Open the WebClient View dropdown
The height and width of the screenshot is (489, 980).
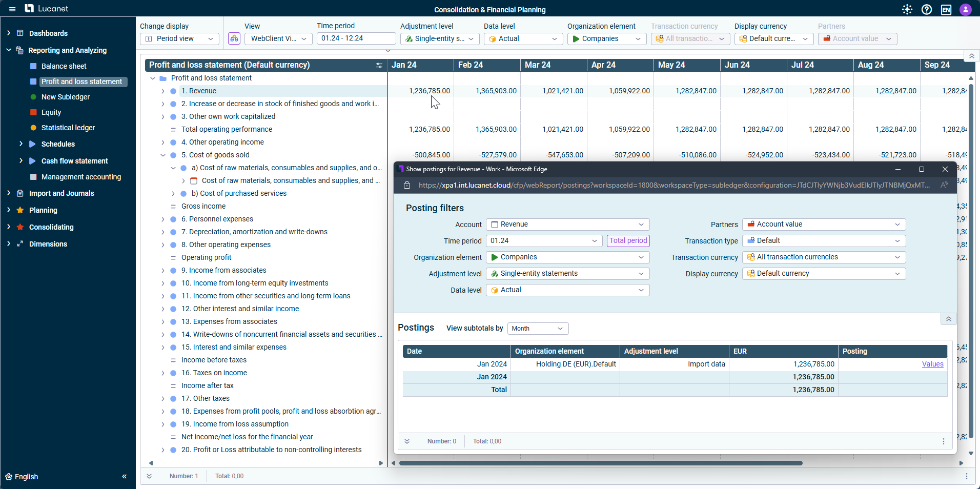(278, 39)
